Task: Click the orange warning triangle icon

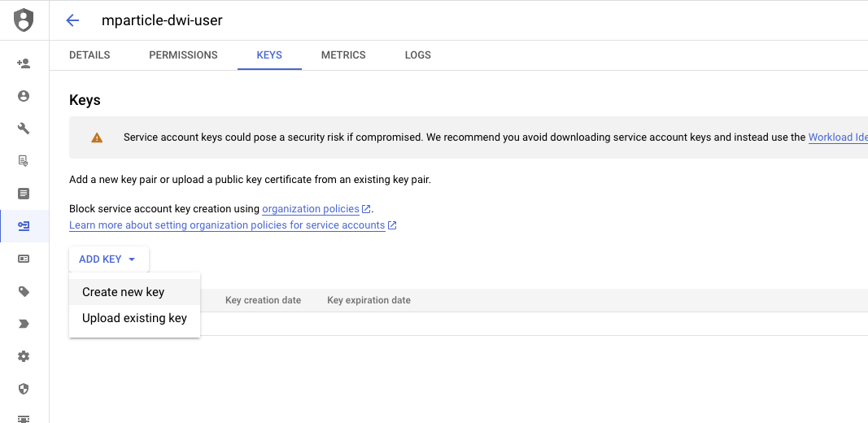Action: [97, 137]
